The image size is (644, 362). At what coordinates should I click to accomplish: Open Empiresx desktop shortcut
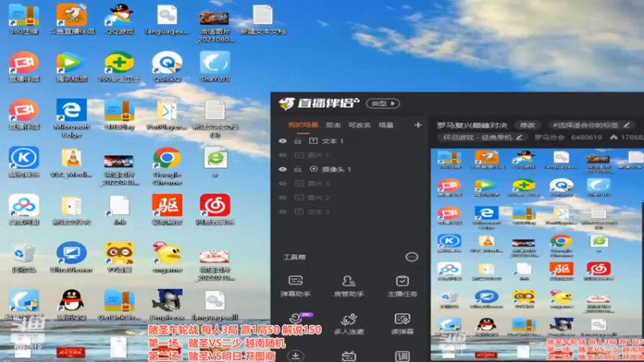coord(167,305)
